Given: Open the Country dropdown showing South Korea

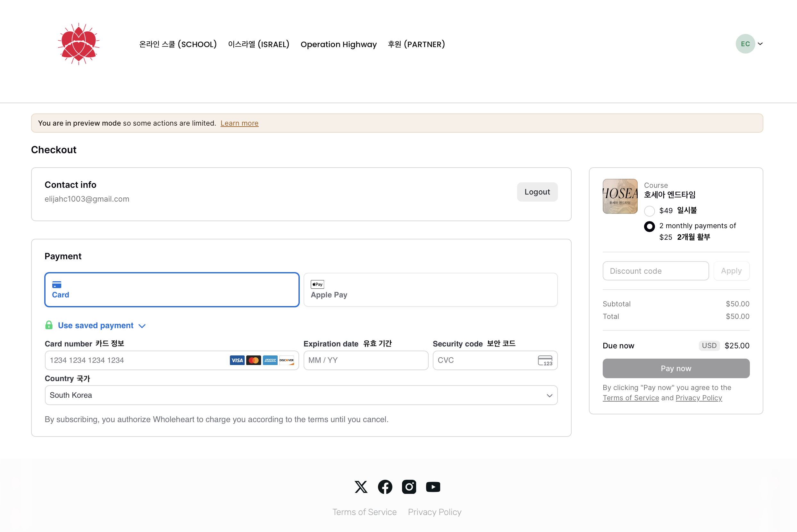Looking at the screenshot, I should coord(301,395).
